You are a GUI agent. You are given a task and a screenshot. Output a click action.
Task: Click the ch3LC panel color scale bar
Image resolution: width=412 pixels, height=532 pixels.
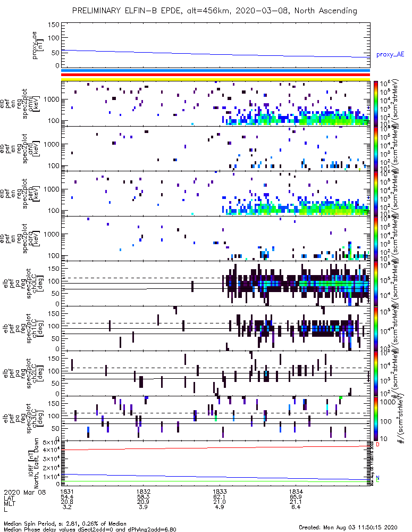click(x=375, y=418)
